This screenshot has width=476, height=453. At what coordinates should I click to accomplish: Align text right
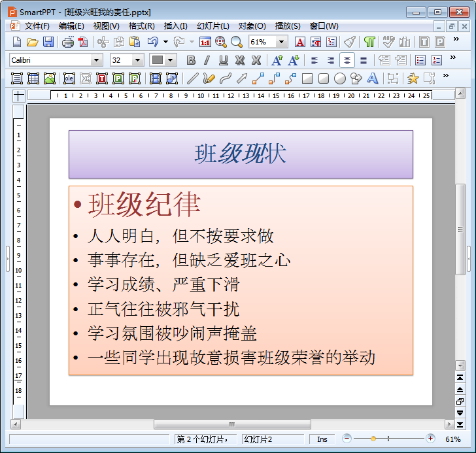[331, 60]
